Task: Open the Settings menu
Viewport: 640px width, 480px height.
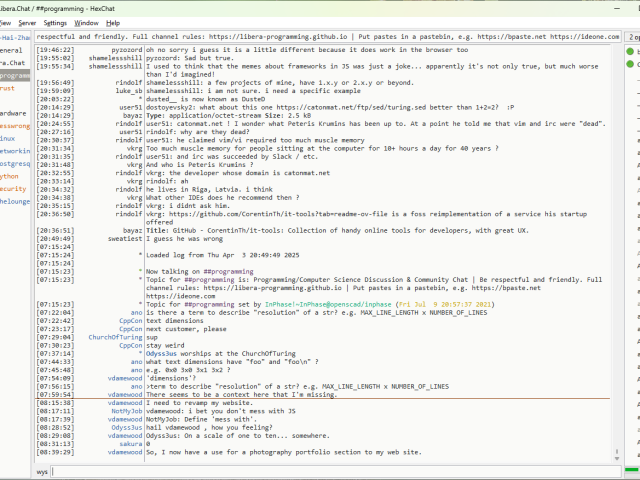Action: 56,22
